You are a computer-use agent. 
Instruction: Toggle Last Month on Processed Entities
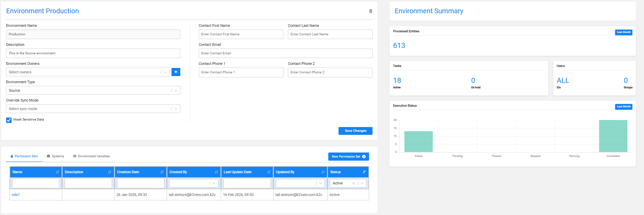(624, 32)
